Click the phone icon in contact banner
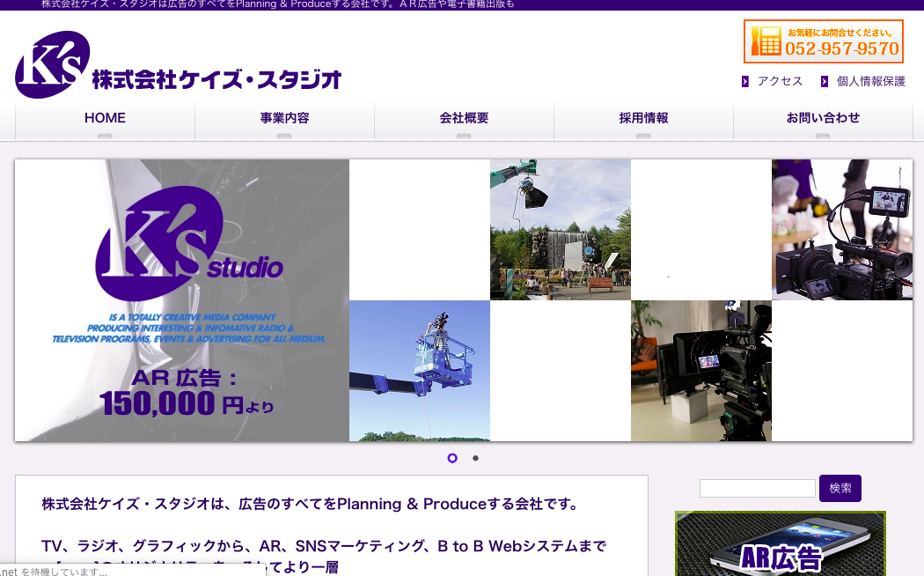The width and height of the screenshot is (924, 576). click(x=766, y=41)
